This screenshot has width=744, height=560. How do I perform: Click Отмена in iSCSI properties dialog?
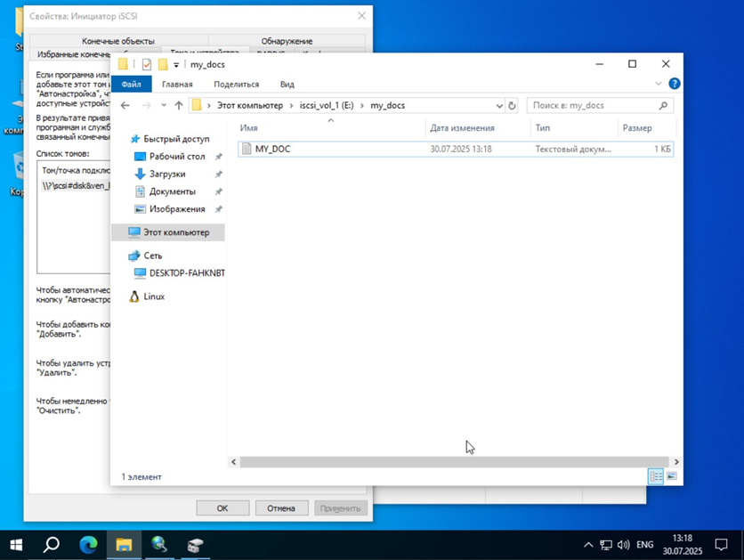click(281, 508)
